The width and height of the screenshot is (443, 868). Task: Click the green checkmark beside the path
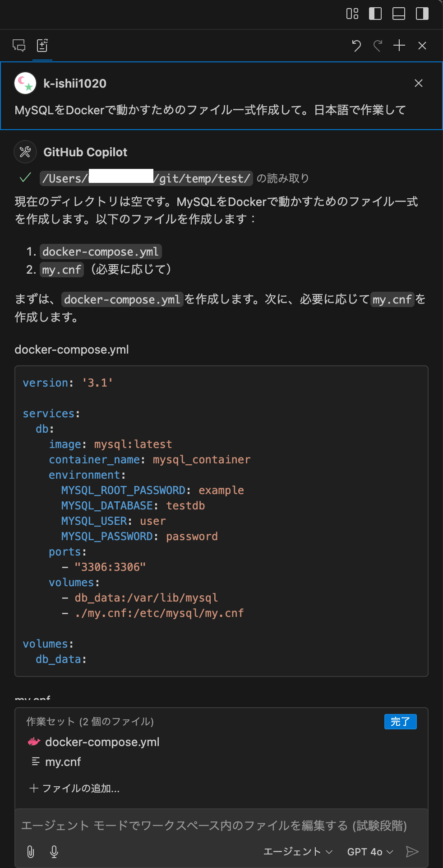(25, 178)
